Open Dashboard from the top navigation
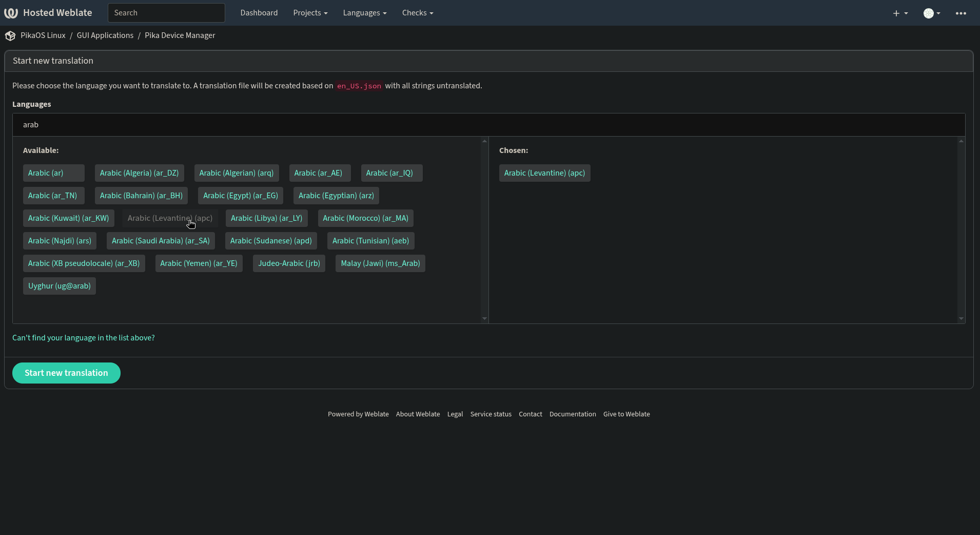980x535 pixels. [x=259, y=13]
